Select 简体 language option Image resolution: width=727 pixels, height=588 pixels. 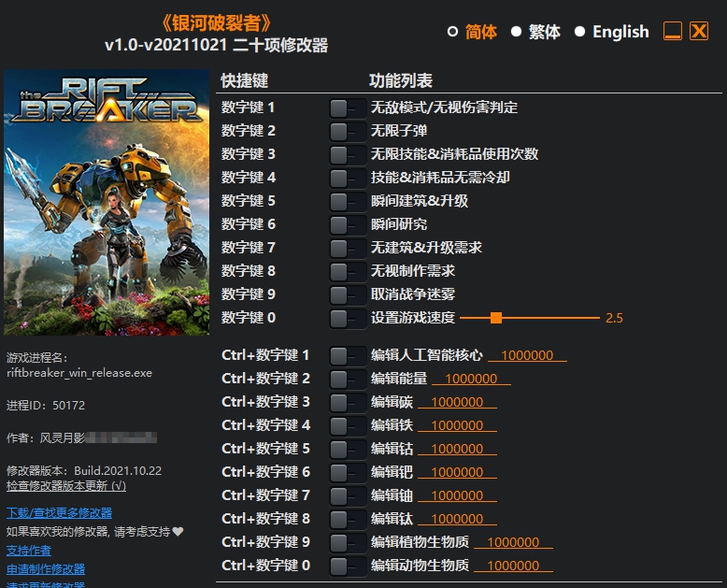(x=472, y=32)
